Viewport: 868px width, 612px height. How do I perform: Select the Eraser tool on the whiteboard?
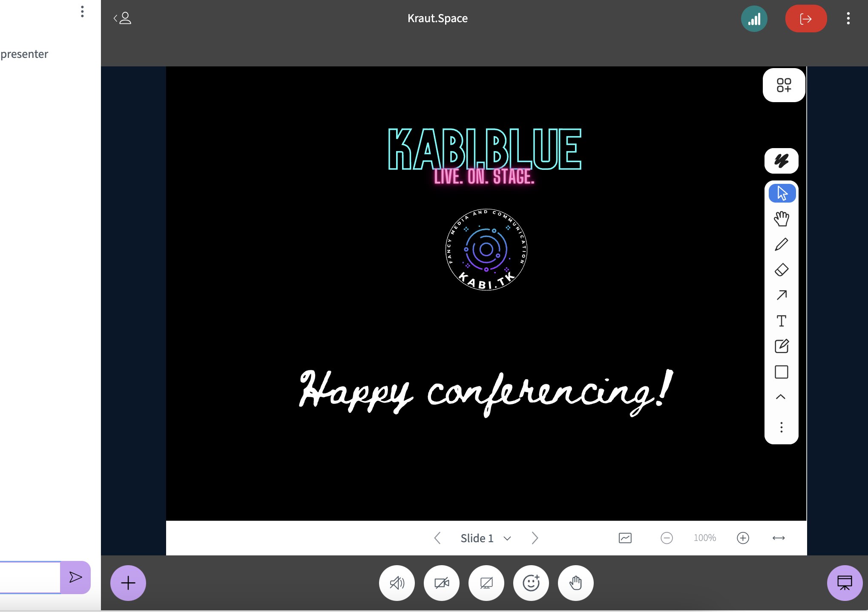782,270
